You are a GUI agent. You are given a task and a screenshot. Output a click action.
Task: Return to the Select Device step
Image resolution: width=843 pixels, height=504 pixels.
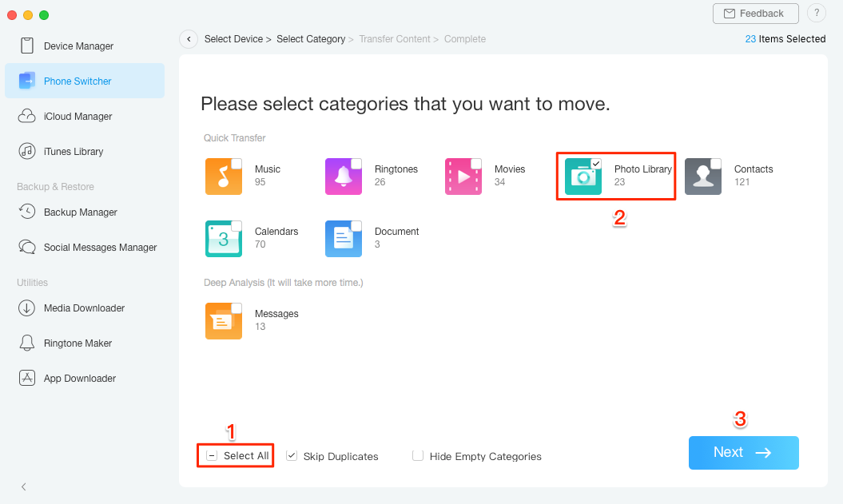(233, 38)
